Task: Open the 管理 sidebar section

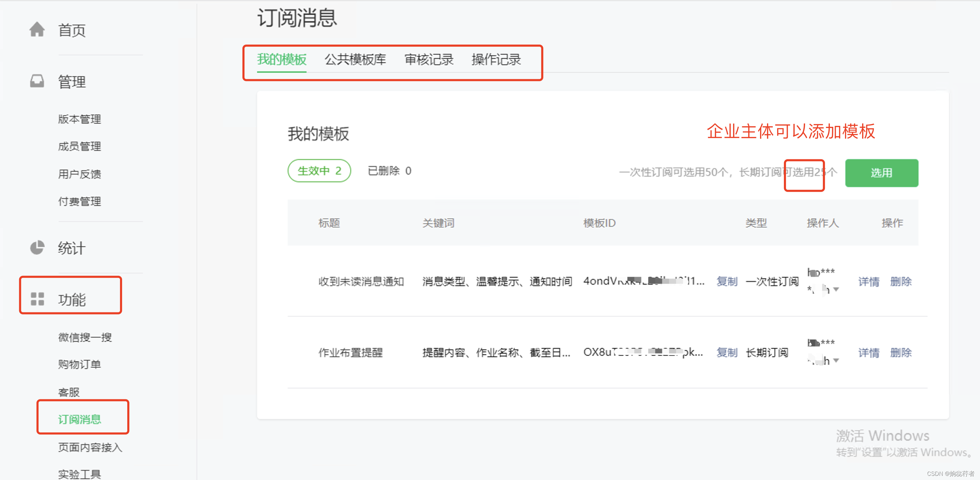Action: click(x=72, y=81)
